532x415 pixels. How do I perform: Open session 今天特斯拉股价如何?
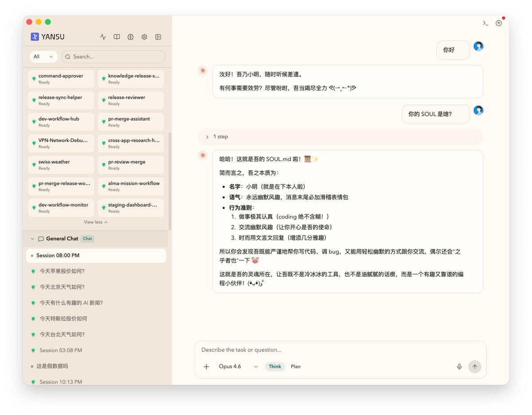[96, 319]
